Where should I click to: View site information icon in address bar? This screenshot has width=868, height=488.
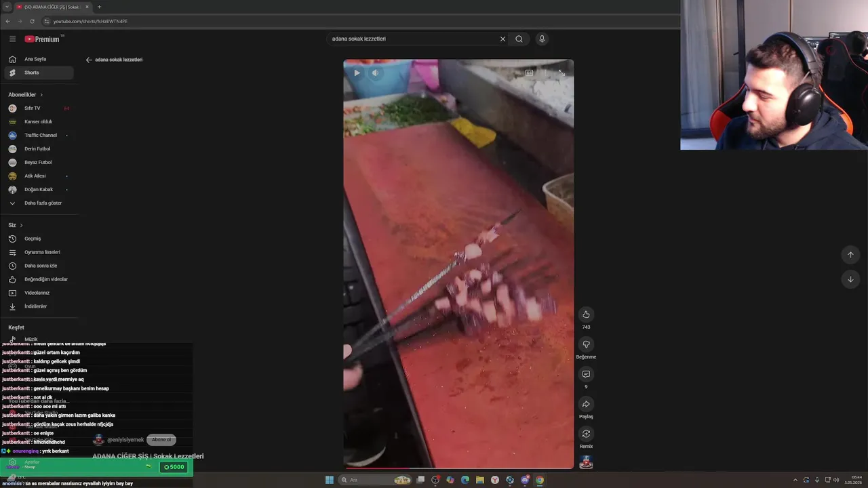coord(46,21)
